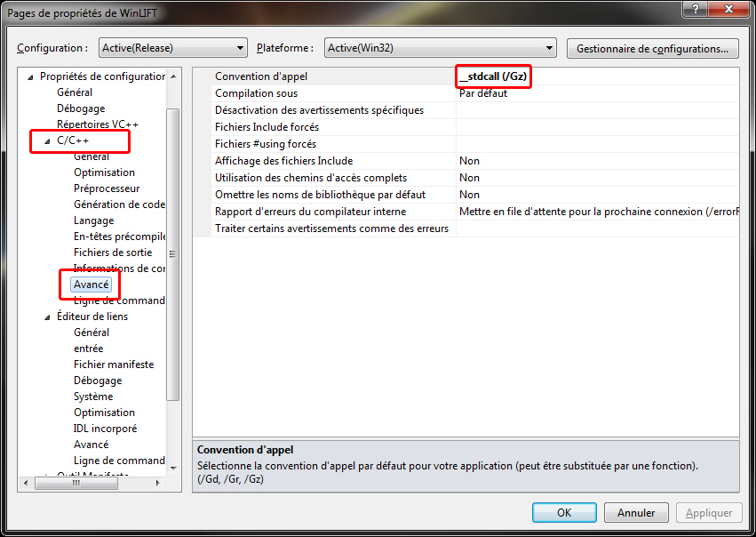Select Débogage under Éditeur de liens

98,381
